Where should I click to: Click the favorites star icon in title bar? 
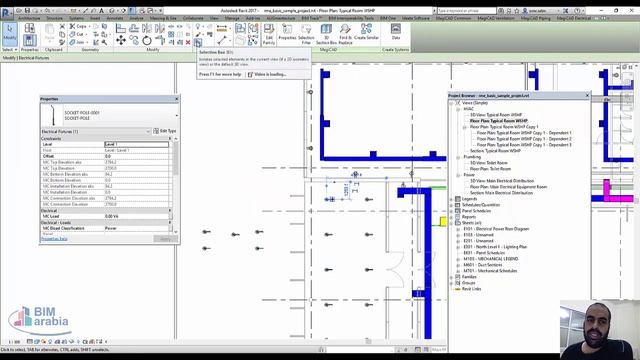click(x=517, y=11)
